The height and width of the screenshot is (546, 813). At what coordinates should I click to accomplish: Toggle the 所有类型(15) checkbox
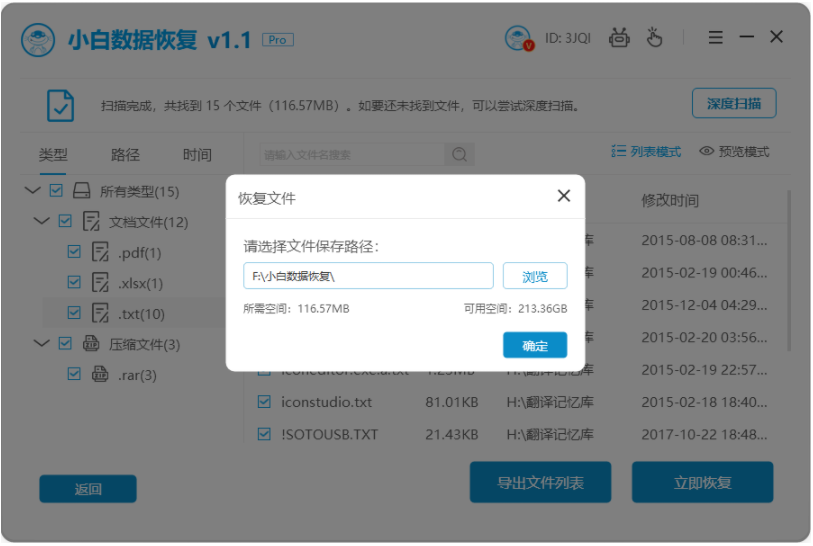(56, 191)
